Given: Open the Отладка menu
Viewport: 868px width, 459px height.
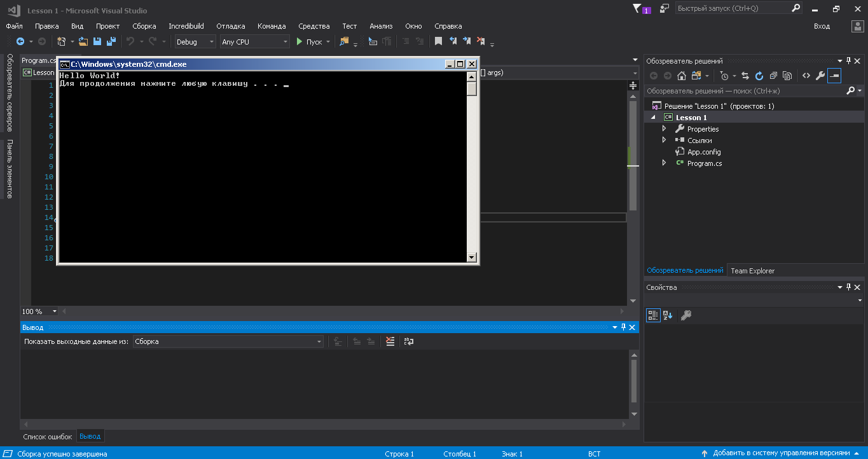Looking at the screenshot, I should pos(230,26).
